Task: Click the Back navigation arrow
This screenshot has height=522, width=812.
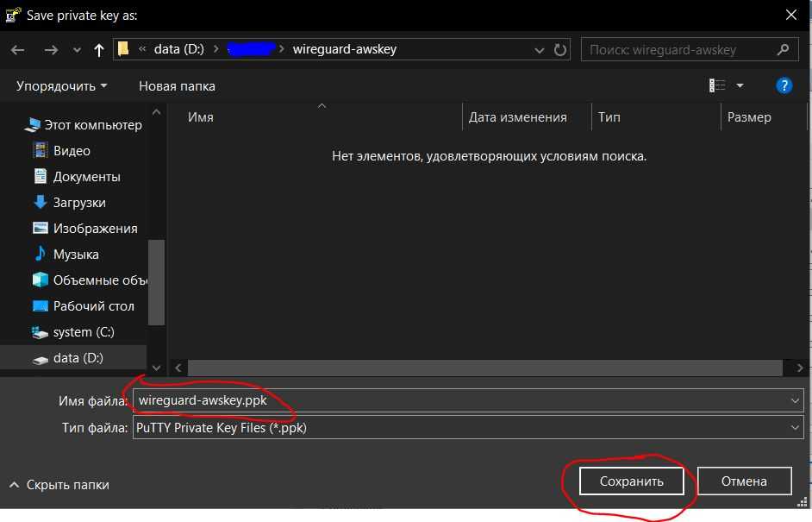Action: coord(18,50)
